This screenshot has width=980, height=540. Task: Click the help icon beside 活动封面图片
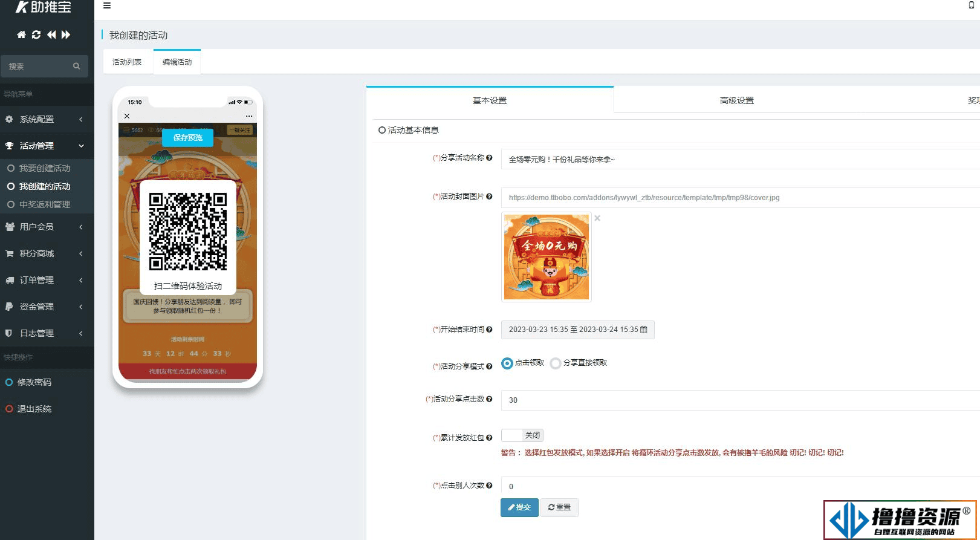click(x=489, y=197)
